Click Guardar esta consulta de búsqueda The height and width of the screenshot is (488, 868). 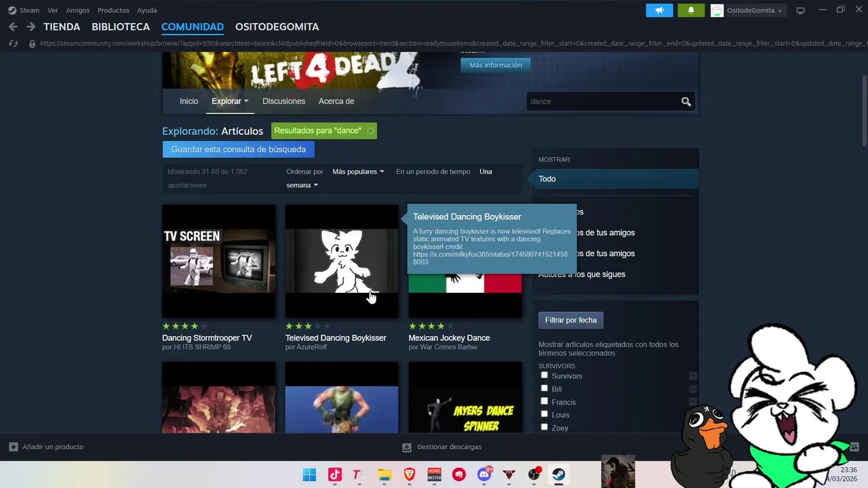coord(239,149)
